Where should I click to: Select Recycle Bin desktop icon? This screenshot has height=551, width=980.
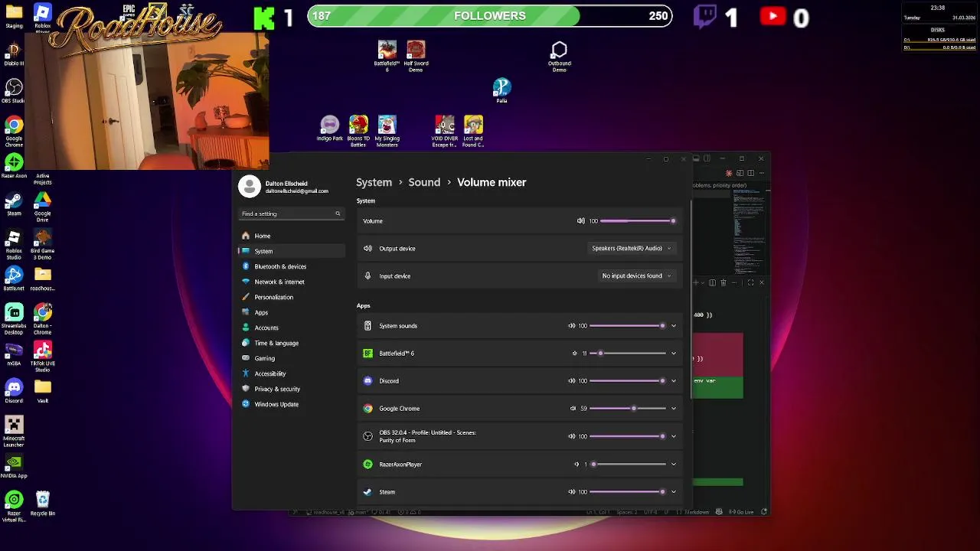42,504
